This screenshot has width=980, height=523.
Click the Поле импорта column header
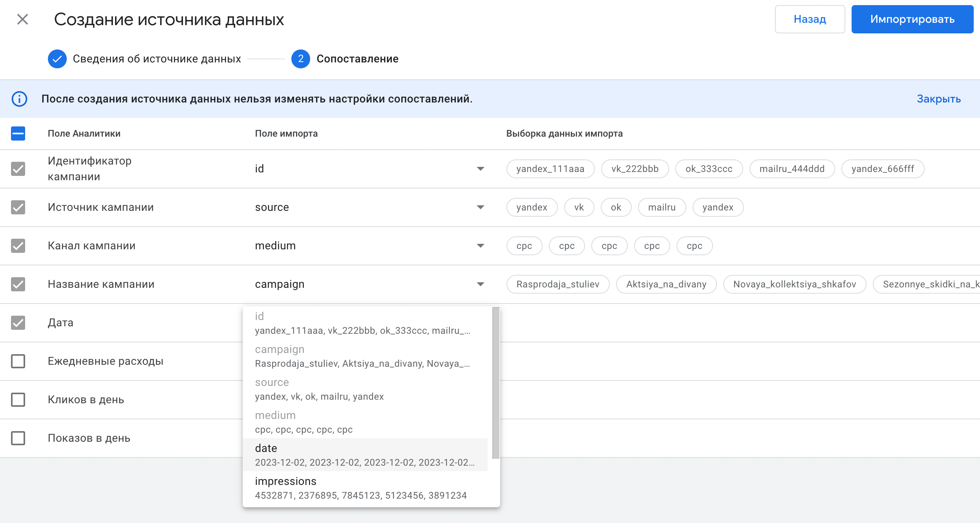pyautogui.click(x=286, y=133)
